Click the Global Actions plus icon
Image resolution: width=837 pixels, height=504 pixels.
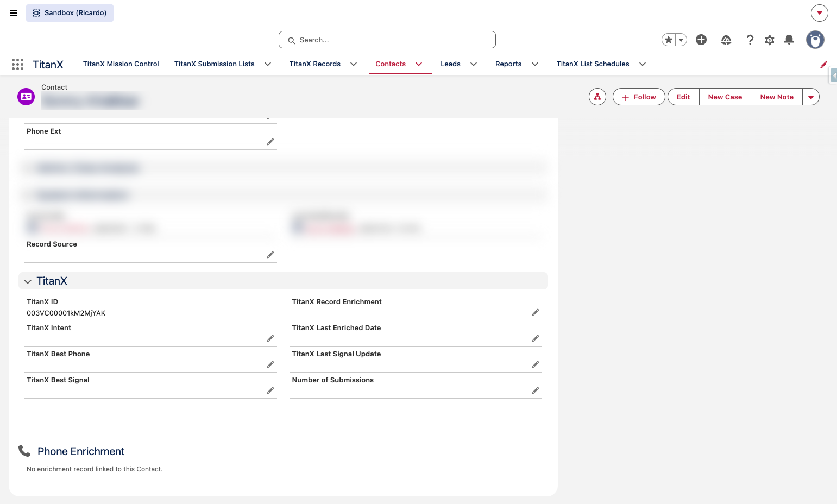[x=701, y=40]
